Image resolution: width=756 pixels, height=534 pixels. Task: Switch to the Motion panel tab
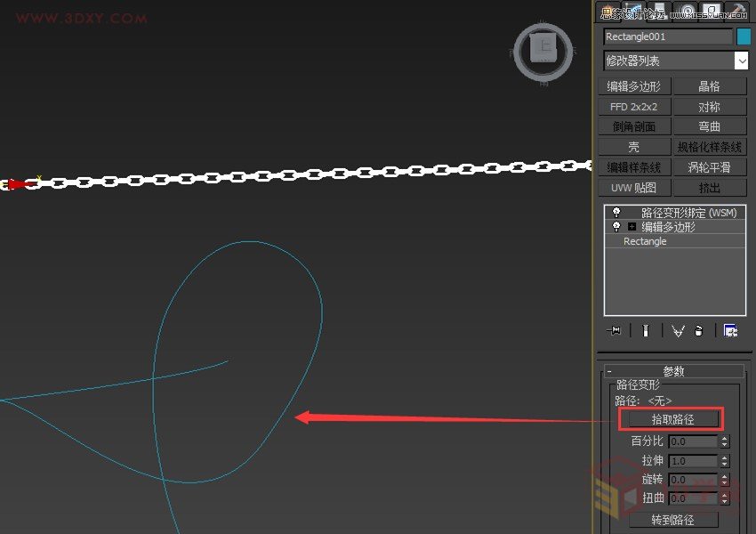[688, 10]
